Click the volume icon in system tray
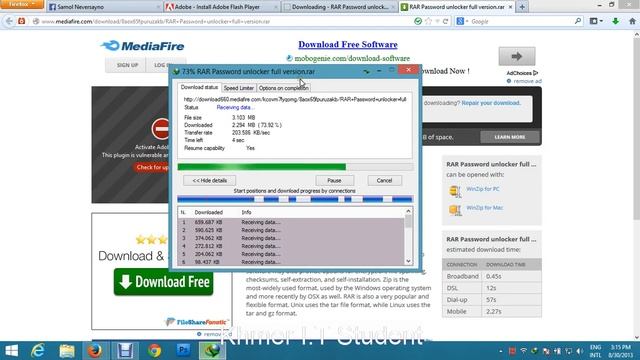 [580, 351]
